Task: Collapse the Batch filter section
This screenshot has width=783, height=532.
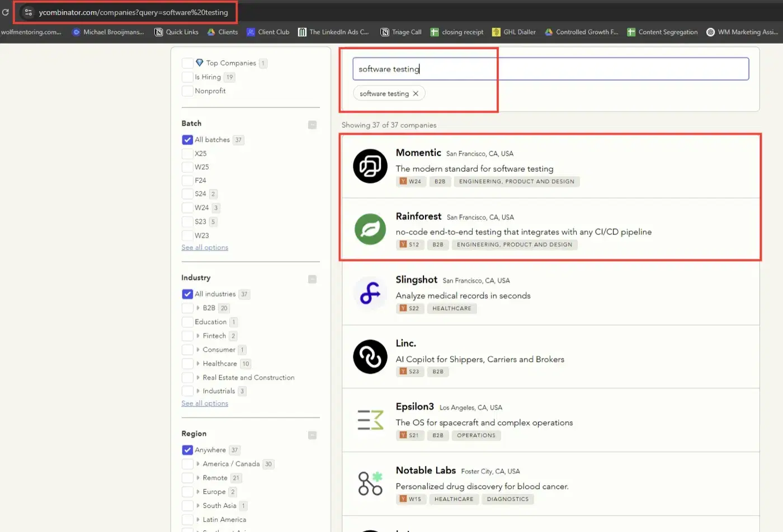Action: click(x=312, y=125)
